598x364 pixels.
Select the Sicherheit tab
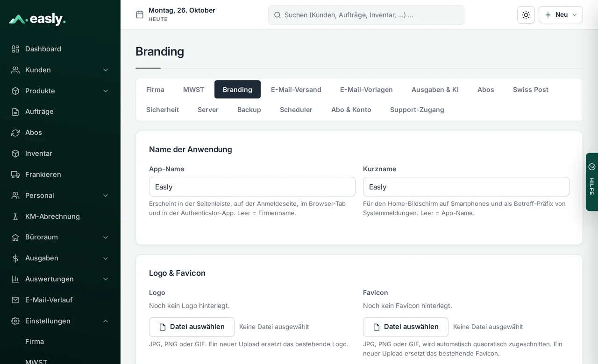[x=163, y=110]
